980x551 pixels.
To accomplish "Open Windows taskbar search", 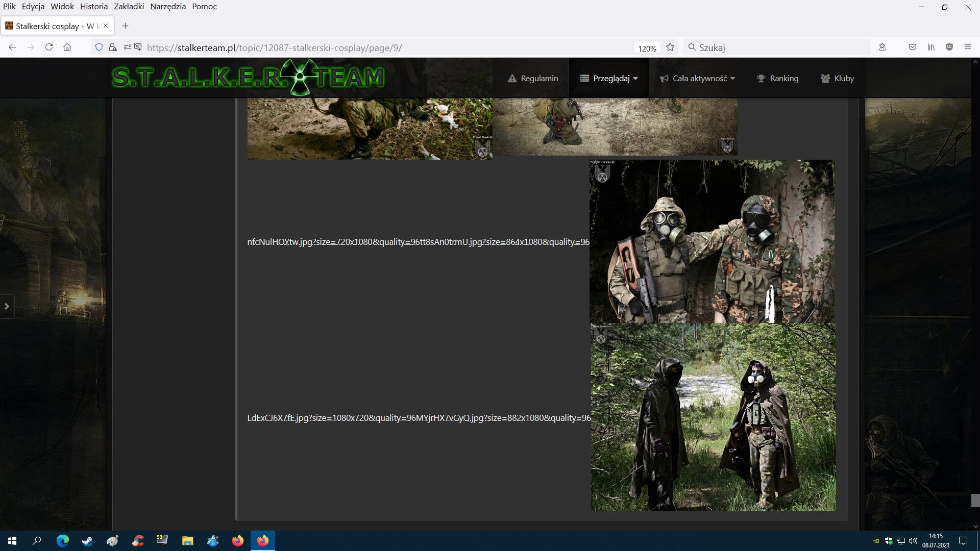I will click(x=37, y=541).
